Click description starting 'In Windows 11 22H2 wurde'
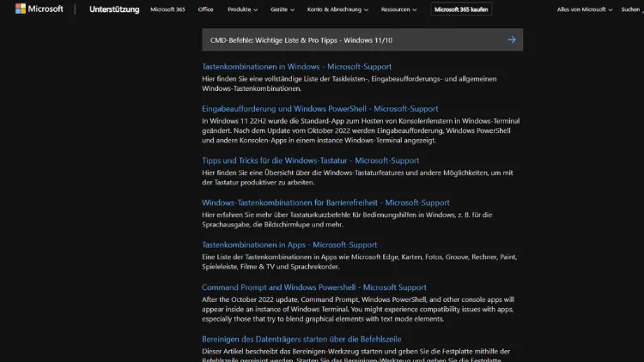 tap(361, 130)
